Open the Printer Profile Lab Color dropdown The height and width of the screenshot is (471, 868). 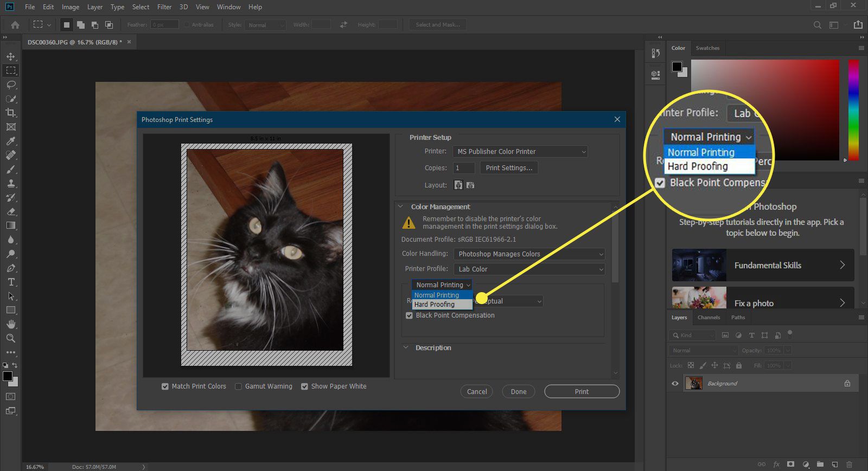(x=529, y=269)
